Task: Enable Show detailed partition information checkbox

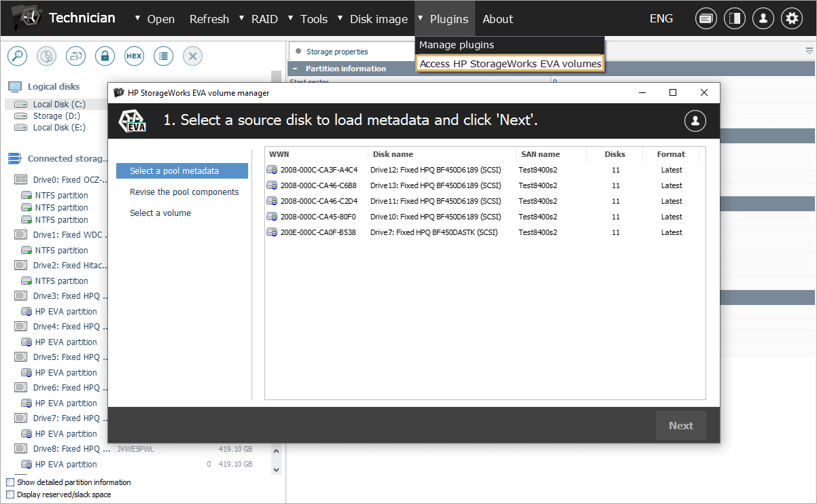Action: 10,482
